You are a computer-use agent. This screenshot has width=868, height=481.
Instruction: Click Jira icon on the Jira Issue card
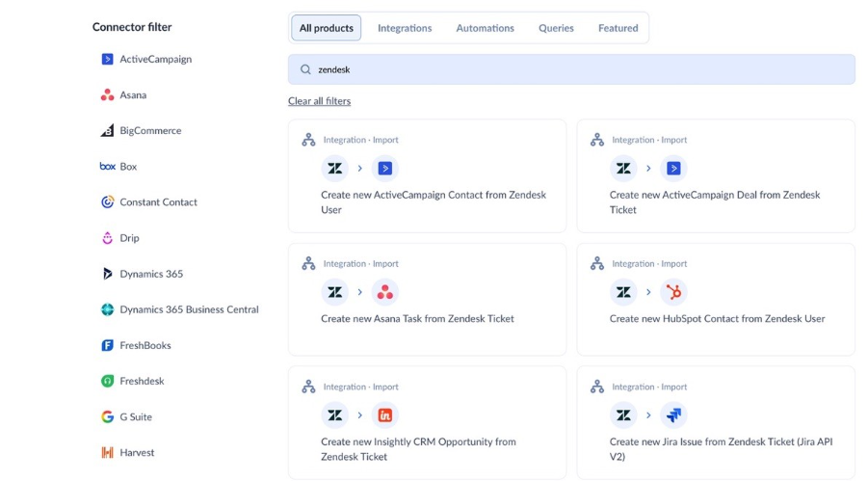(x=673, y=415)
